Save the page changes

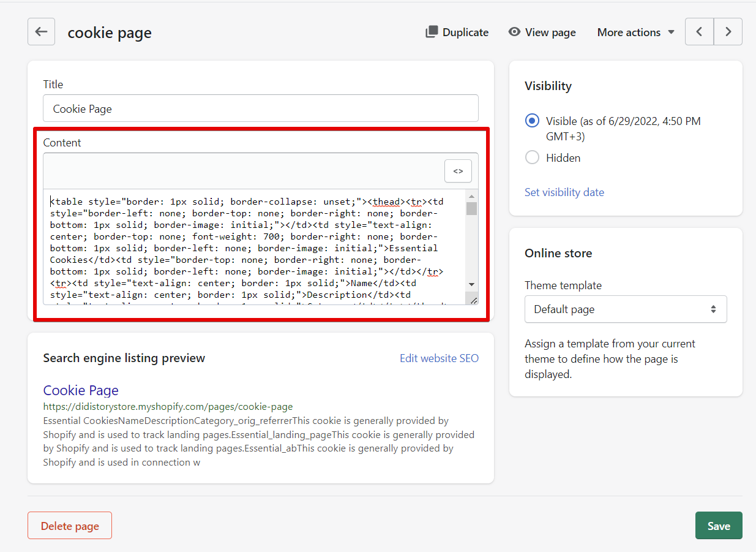click(719, 526)
